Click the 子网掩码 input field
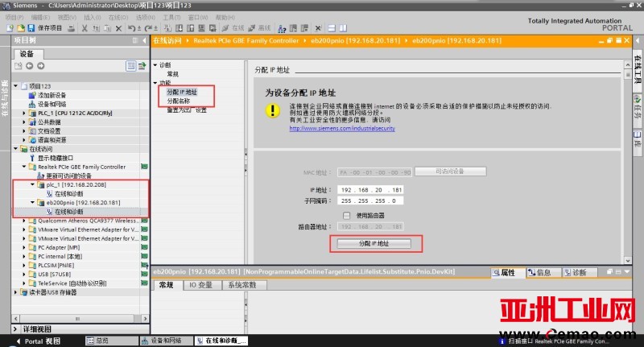The width and height of the screenshot is (644, 347). [364, 200]
